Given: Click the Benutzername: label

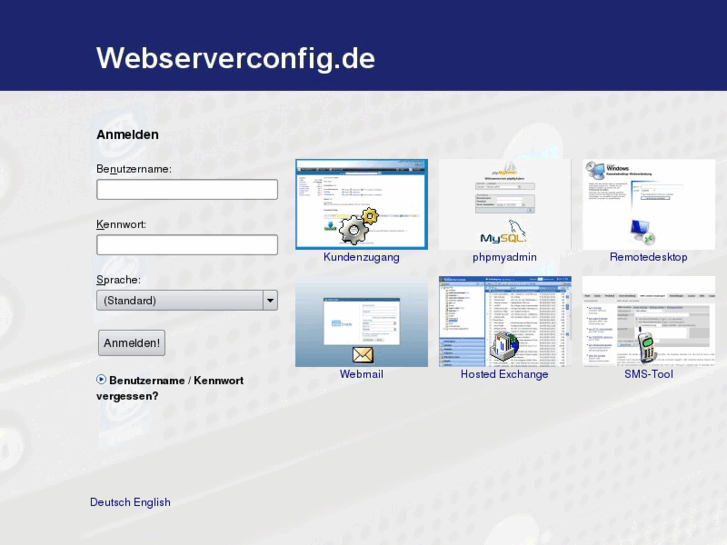Looking at the screenshot, I should 134,169.
